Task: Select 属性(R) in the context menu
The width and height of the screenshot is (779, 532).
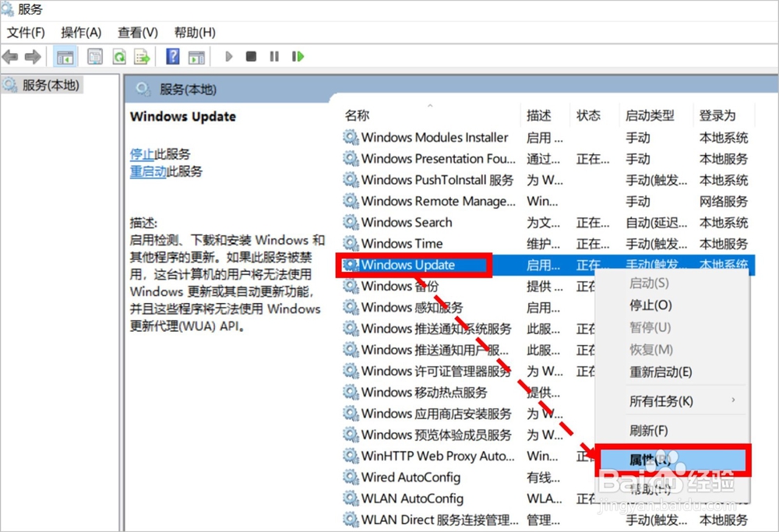Action: 673,460
